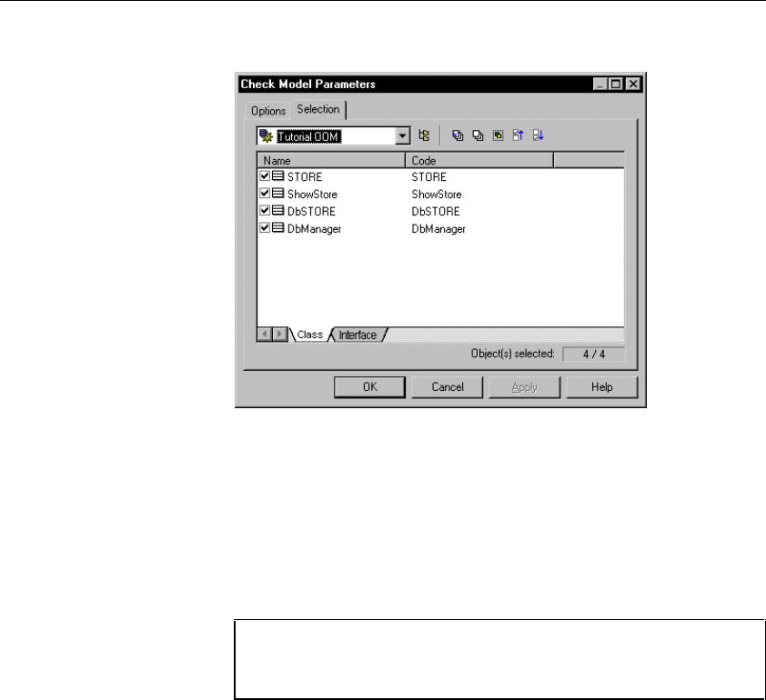Click the OK button

click(x=370, y=387)
